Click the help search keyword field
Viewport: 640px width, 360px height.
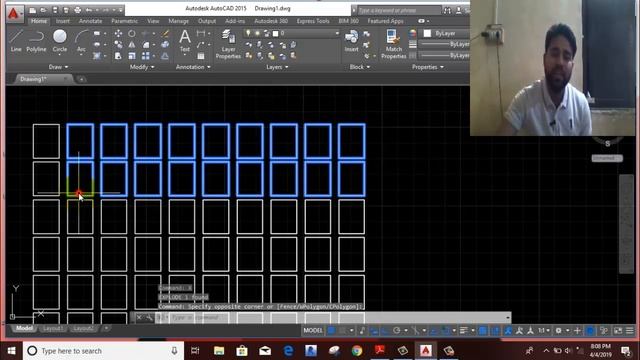pyautogui.click(x=399, y=10)
